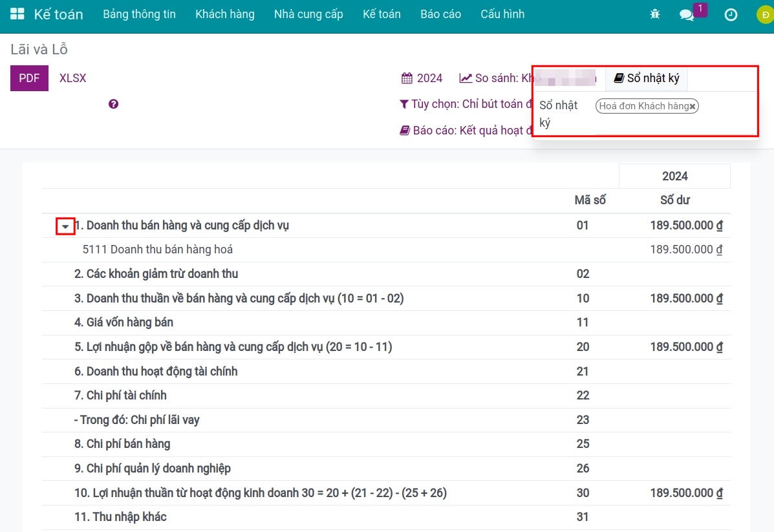Toggle the Sổ nhật ký journal dropdown
Screen dimensions: 774x532
coord(647,78)
